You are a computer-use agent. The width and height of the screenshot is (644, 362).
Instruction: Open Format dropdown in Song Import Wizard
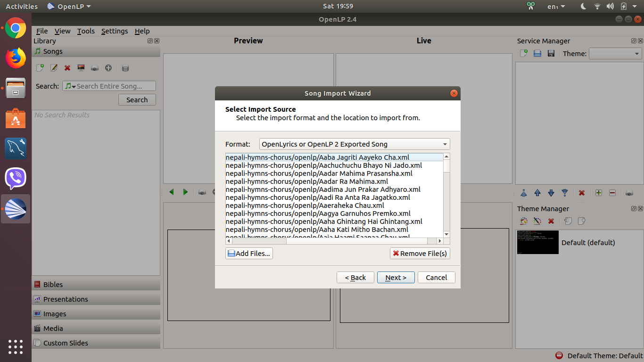[355, 144]
